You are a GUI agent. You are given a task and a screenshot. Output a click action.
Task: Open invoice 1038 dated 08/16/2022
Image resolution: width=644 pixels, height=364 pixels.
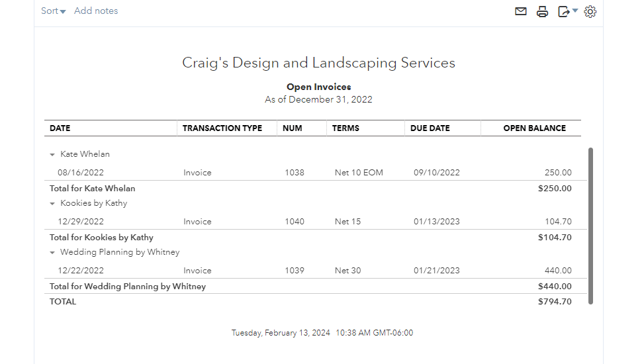295,173
